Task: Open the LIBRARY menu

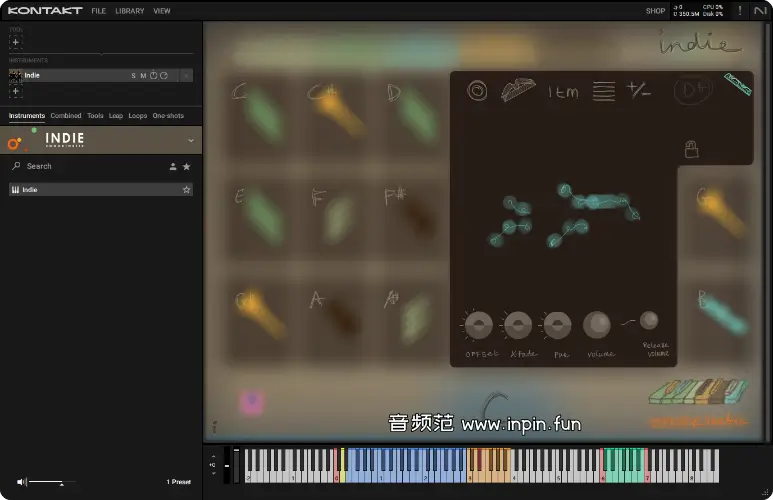Action: point(130,11)
